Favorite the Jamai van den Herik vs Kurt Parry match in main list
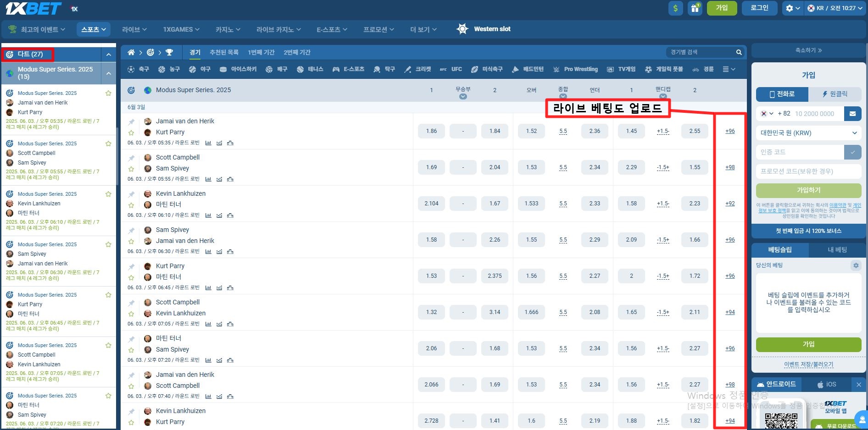The image size is (868, 430). pos(131,133)
